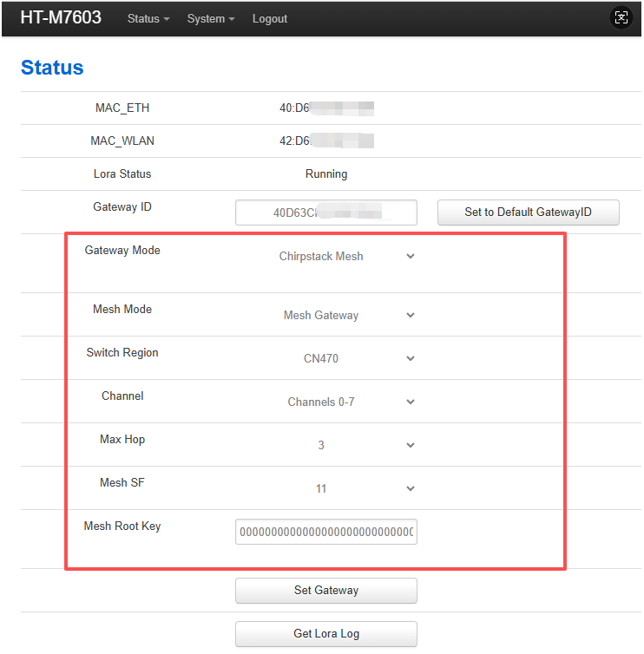The height and width of the screenshot is (654, 644).
Task: Click the HT-M7603 brand title
Action: (x=61, y=18)
